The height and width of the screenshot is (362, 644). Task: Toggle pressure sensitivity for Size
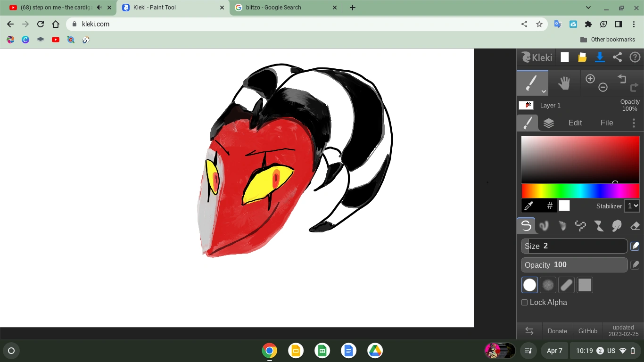tap(635, 246)
